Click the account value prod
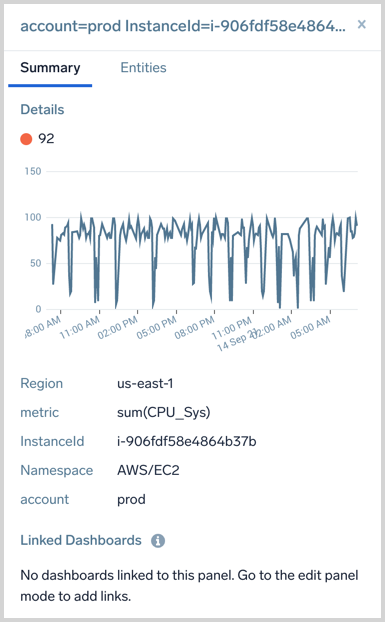The width and height of the screenshot is (385, 622). click(x=131, y=499)
